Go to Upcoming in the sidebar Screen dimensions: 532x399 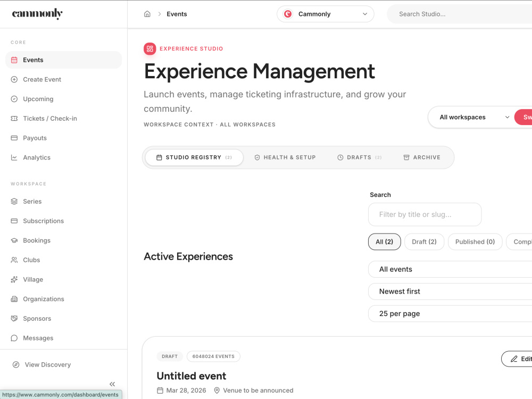pos(63,99)
